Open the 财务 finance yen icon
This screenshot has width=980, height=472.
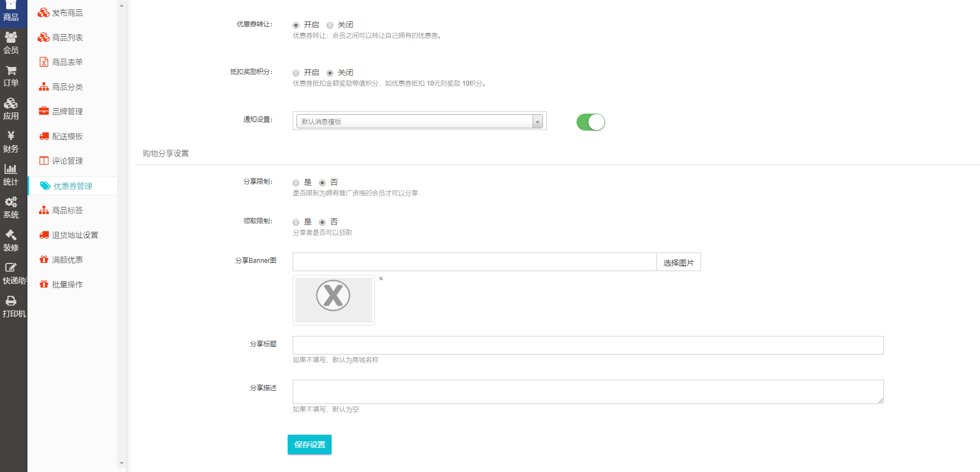pos(11,136)
